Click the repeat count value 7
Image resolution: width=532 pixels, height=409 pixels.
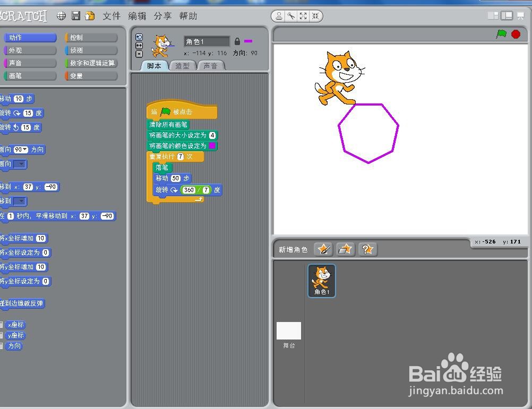[181, 156]
